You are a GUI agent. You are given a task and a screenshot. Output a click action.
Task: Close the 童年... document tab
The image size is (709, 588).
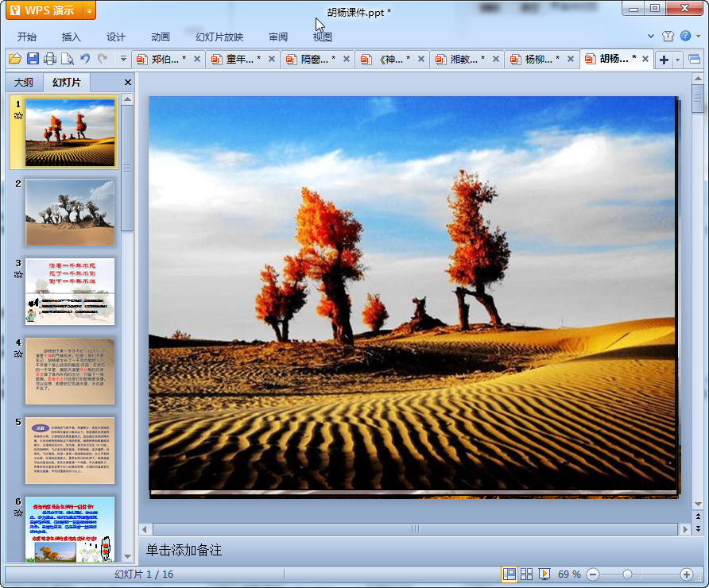click(x=272, y=59)
